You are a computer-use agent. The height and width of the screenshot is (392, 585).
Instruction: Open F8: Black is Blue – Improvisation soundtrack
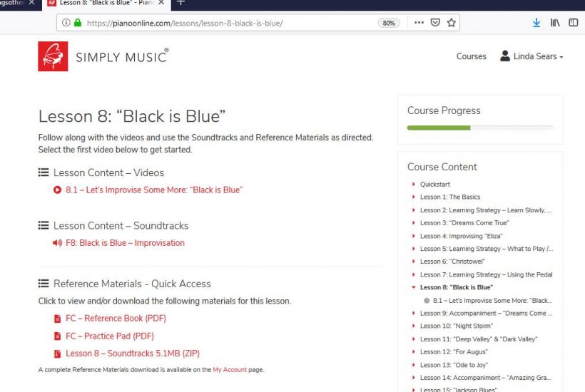(125, 243)
